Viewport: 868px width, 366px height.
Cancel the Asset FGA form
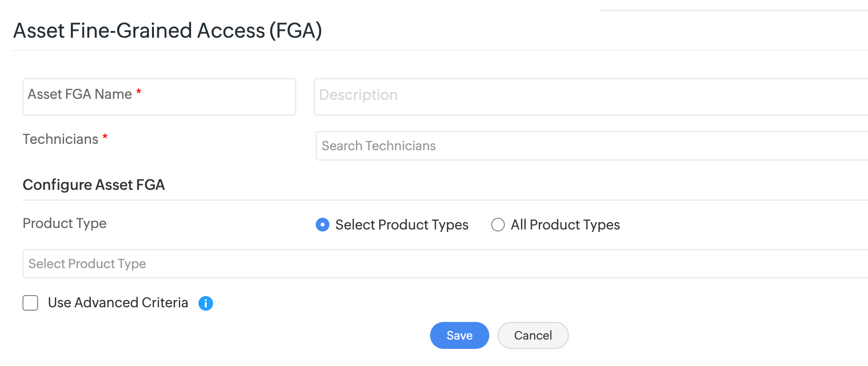[x=533, y=335]
